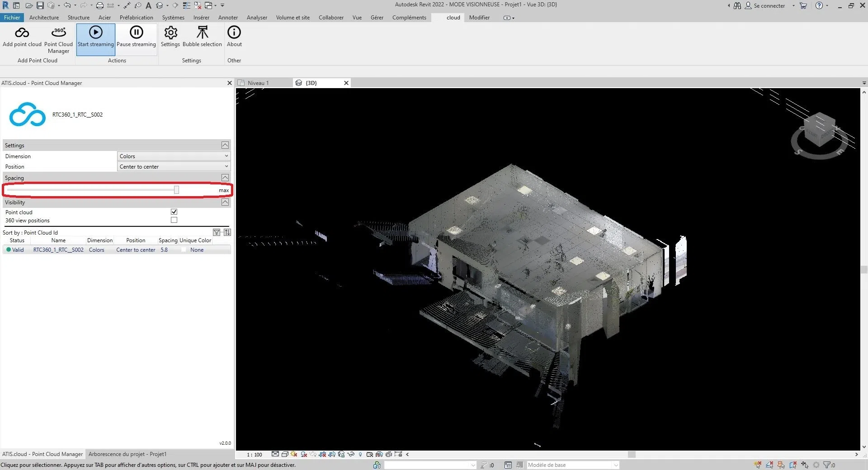Toggle Select elements by face icon

pyautogui.click(x=793, y=465)
